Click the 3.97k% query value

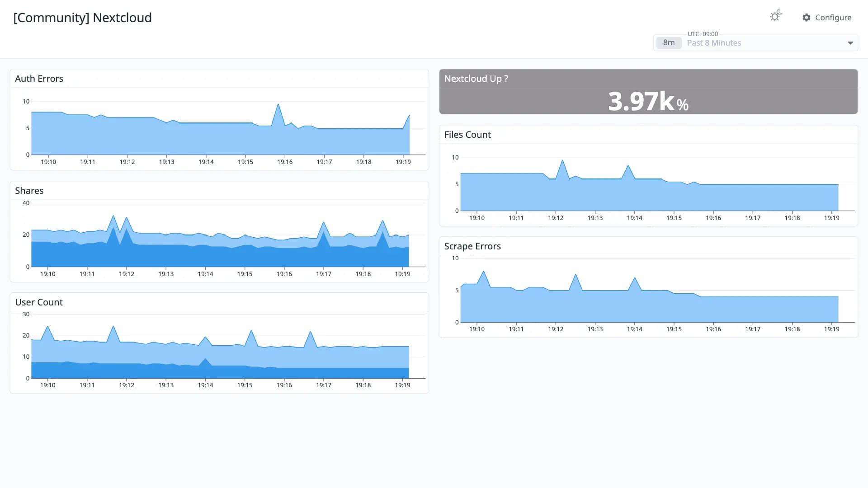point(648,101)
